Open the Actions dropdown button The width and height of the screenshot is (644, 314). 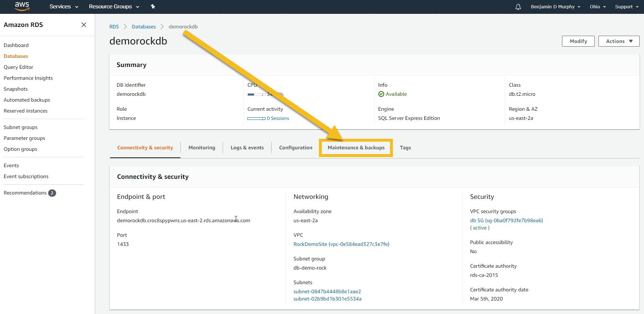619,41
